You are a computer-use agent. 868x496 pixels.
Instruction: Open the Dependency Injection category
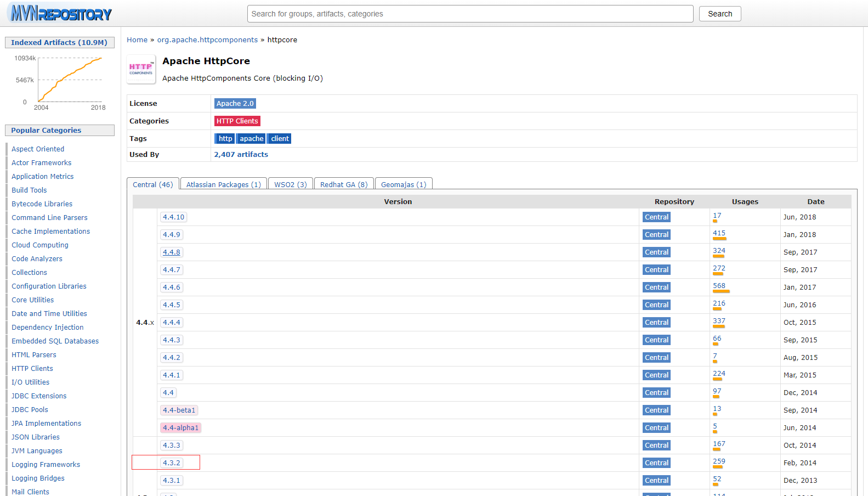coord(48,328)
